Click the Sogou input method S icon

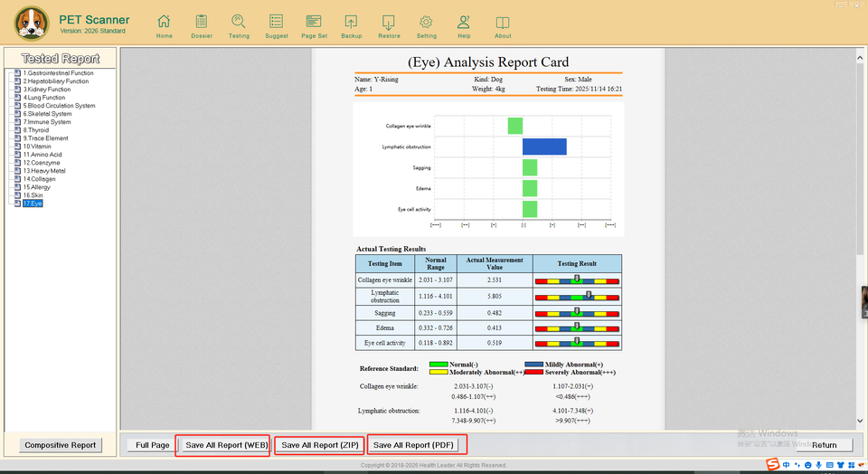(773, 465)
